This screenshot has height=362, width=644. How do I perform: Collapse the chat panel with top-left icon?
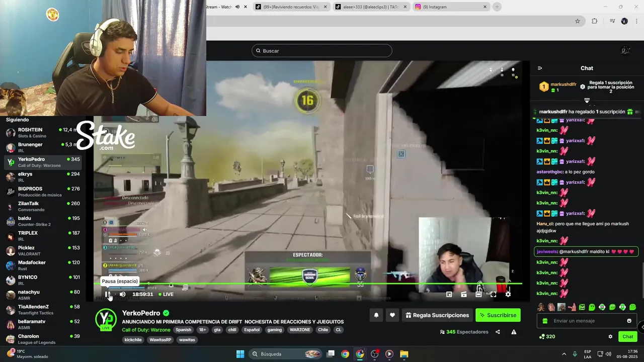pos(540,68)
